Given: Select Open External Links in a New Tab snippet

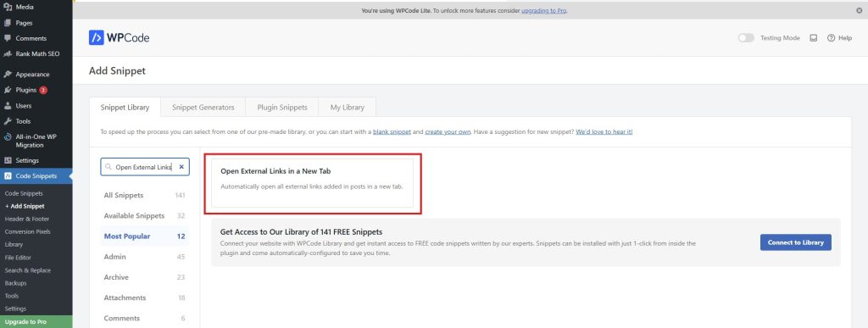Looking at the screenshot, I should 312,184.
